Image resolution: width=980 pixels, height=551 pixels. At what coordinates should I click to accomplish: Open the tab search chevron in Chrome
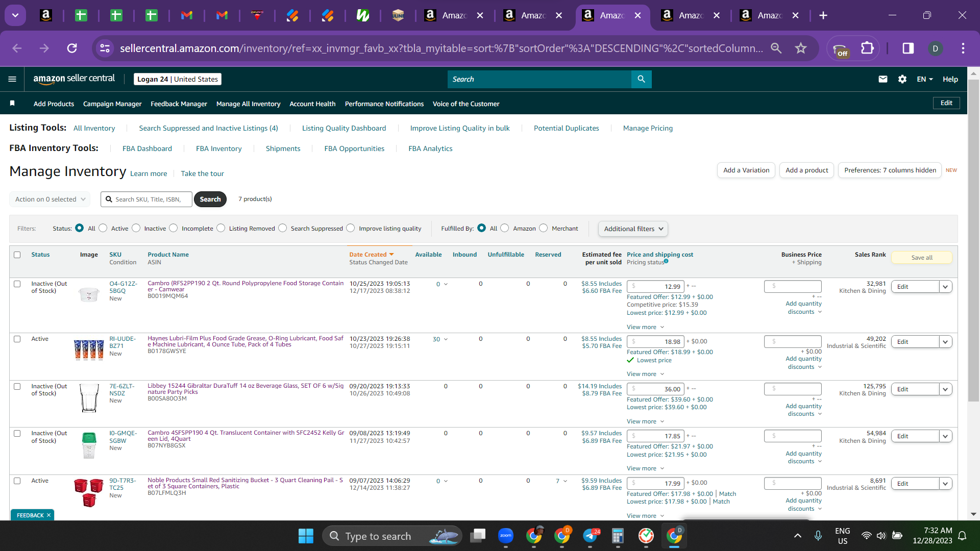click(x=15, y=15)
